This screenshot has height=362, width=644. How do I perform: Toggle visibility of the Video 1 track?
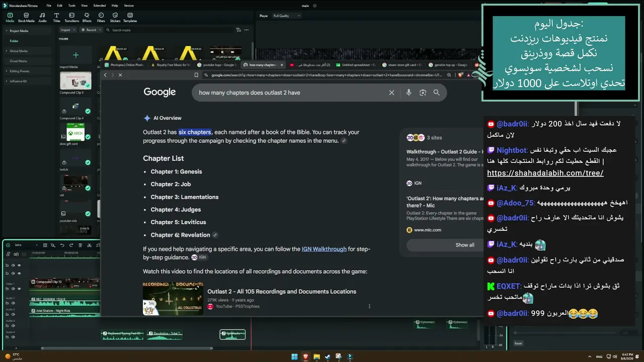click(19, 289)
